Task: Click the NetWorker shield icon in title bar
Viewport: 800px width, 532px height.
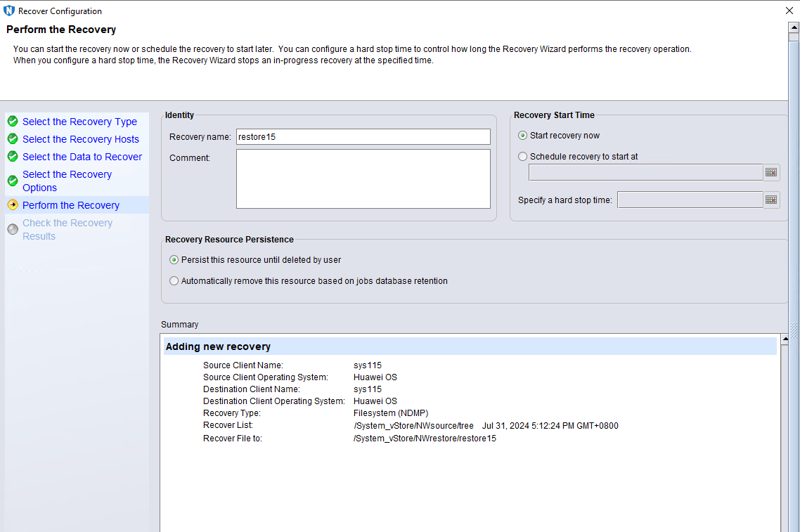Action: (x=9, y=11)
